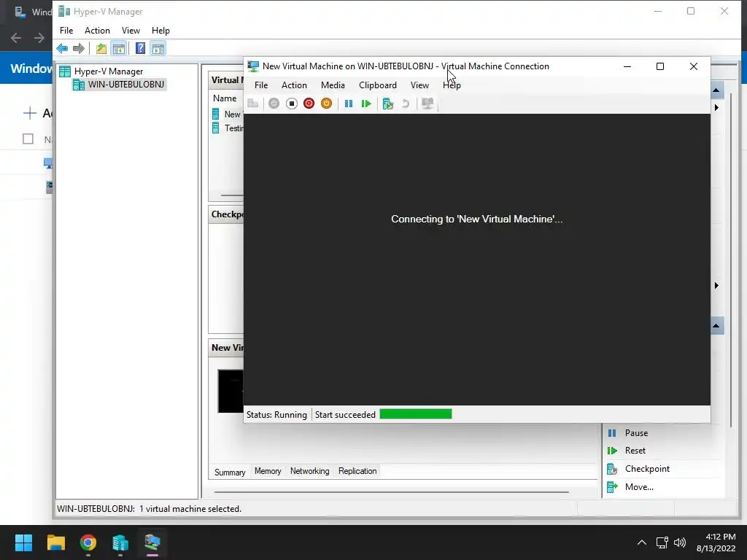Open Server Manager taskbar icon
The width and height of the screenshot is (747, 560).
click(120, 542)
